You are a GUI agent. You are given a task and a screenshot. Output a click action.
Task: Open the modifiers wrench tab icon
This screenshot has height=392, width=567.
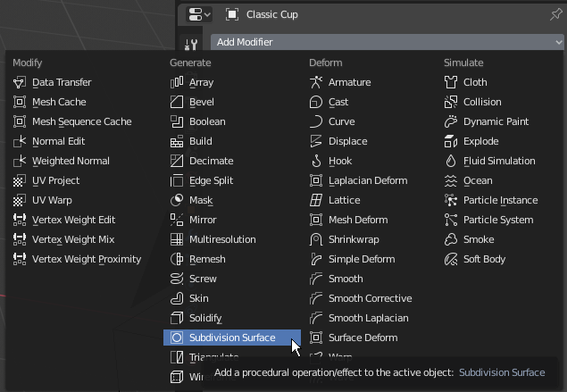[191, 44]
